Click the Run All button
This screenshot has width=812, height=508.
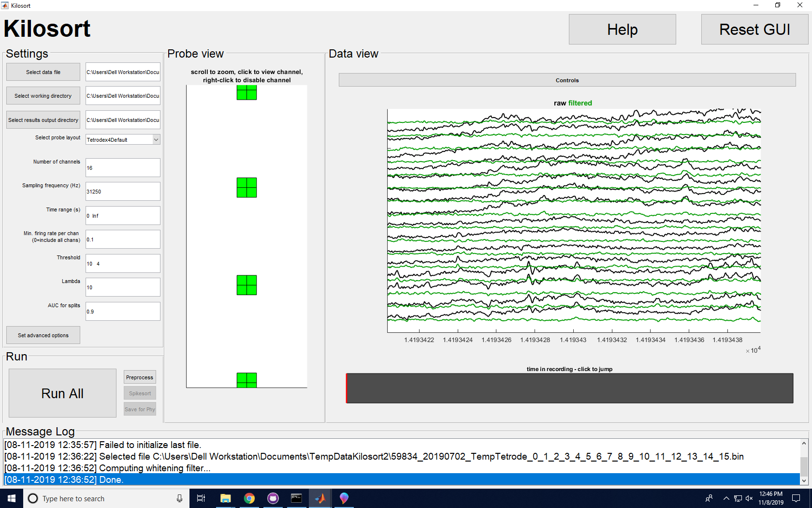62,393
